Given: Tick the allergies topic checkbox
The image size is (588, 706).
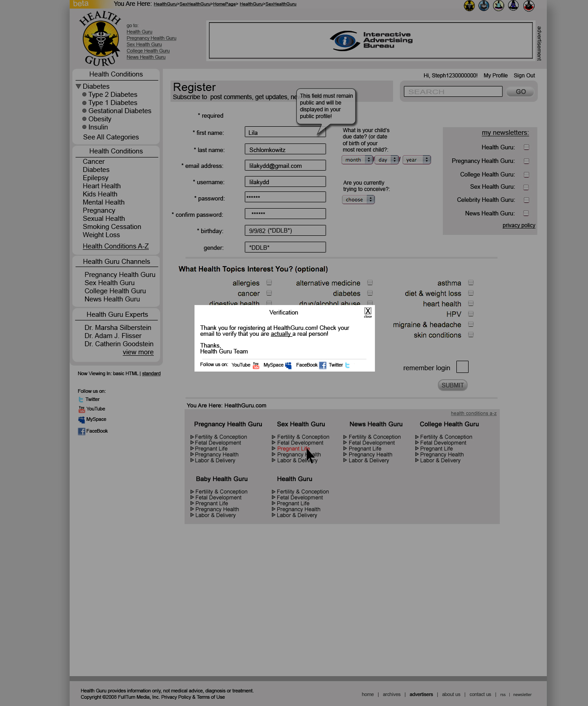Looking at the screenshot, I should (269, 282).
